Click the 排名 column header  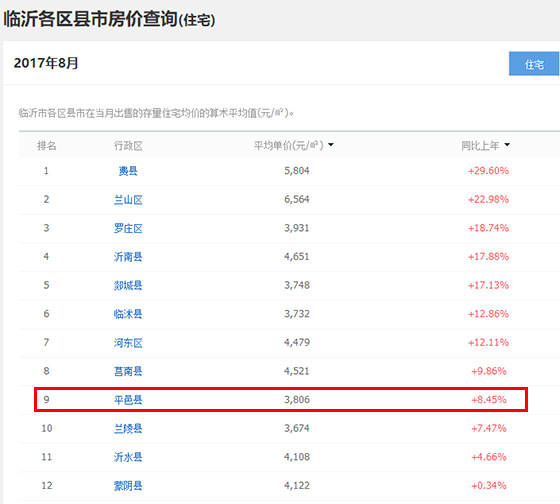[x=46, y=146]
